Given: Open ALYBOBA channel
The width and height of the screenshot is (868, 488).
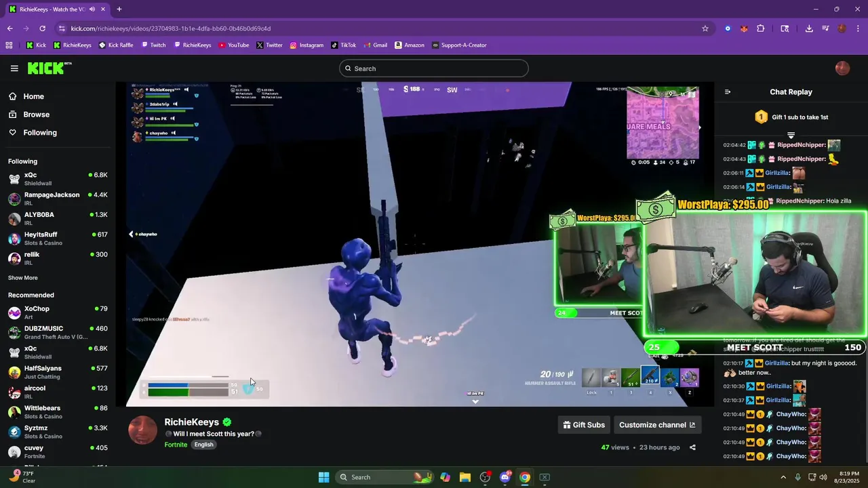Looking at the screenshot, I should (58, 219).
